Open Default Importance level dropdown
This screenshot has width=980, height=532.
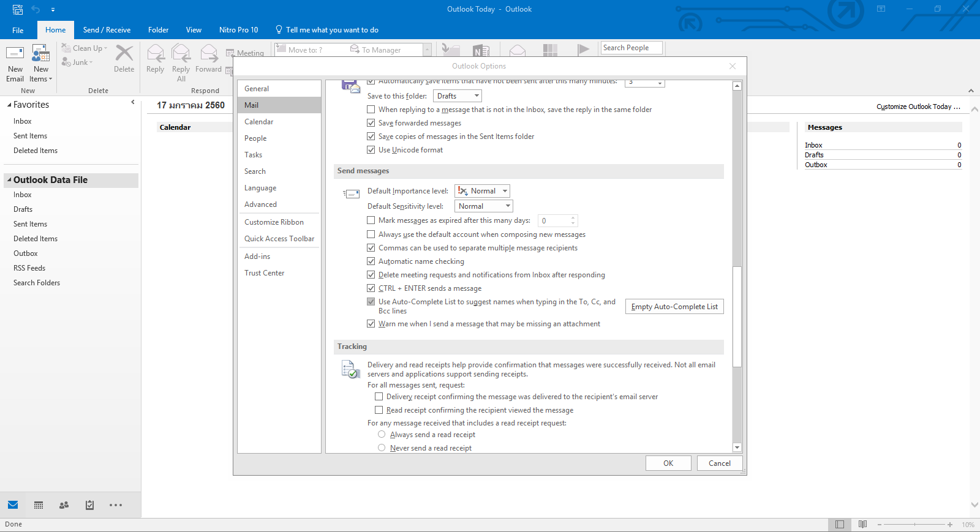click(x=482, y=191)
